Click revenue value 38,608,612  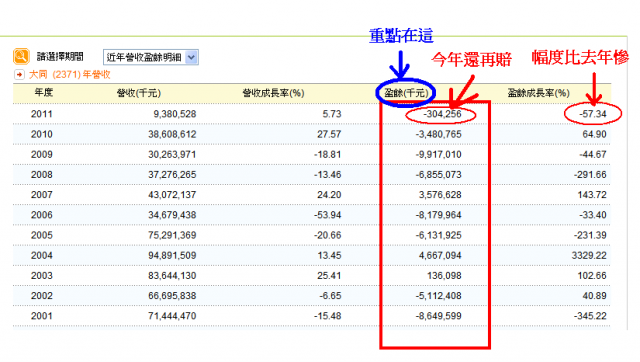coord(172,134)
